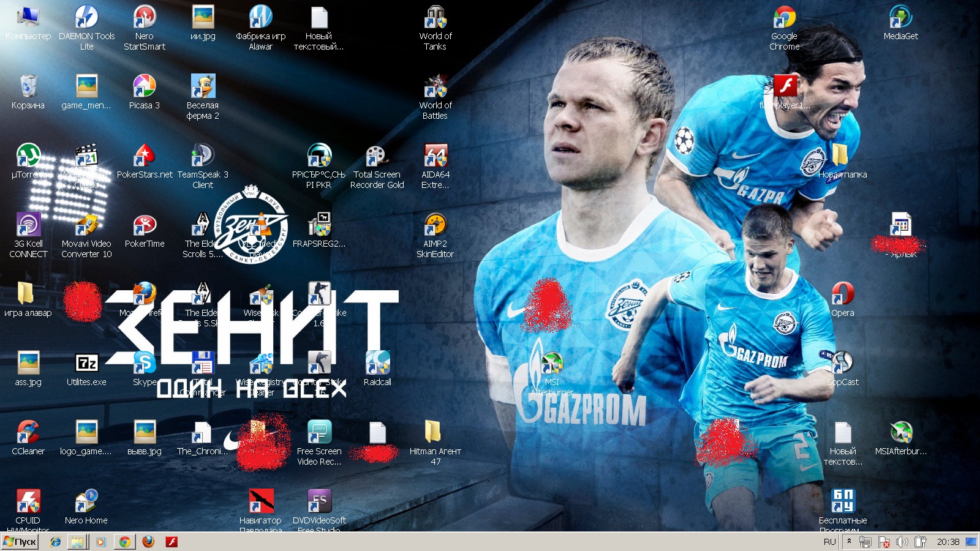The width and height of the screenshot is (980, 551).
Task: Open the RU language indicator
Action: tap(830, 542)
